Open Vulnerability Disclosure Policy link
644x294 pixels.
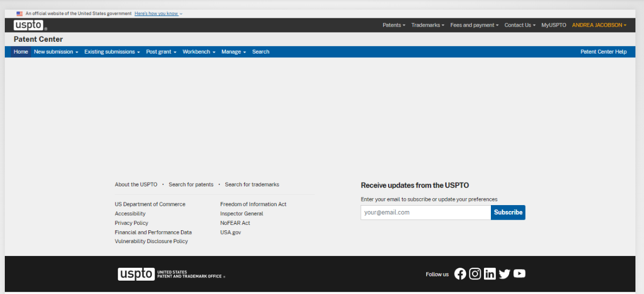(151, 242)
